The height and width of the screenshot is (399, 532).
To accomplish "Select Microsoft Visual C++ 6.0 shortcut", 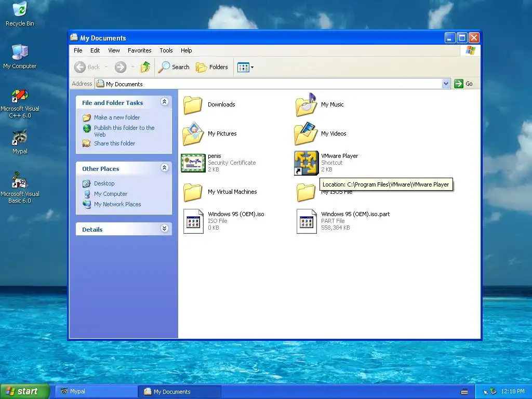I will [x=20, y=103].
